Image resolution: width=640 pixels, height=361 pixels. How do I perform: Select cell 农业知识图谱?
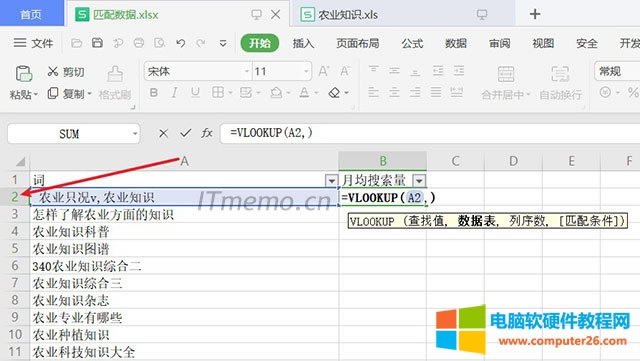coord(184,249)
